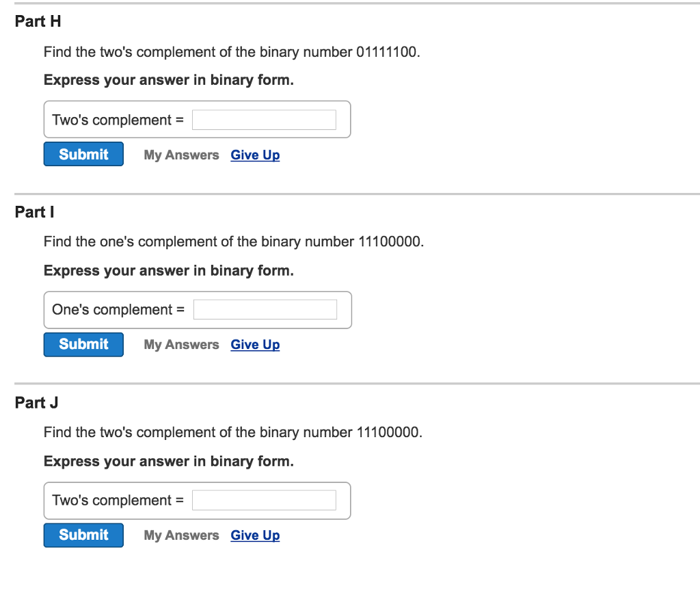
Task: Give Up on Part I
Action: [255, 344]
